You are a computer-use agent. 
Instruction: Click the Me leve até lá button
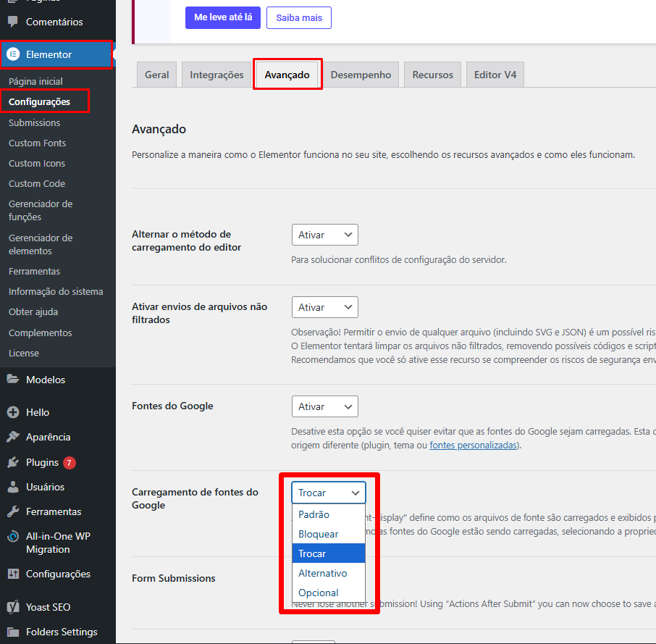[222, 17]
